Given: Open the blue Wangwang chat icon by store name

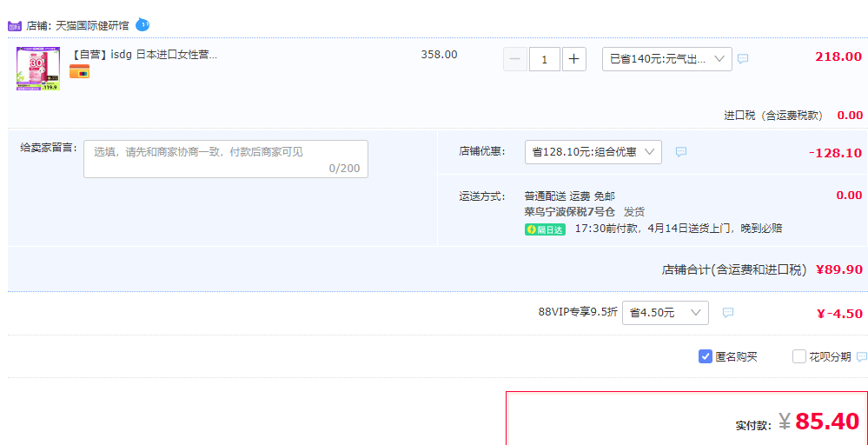Looking at the screenshot, I should 142,25.
